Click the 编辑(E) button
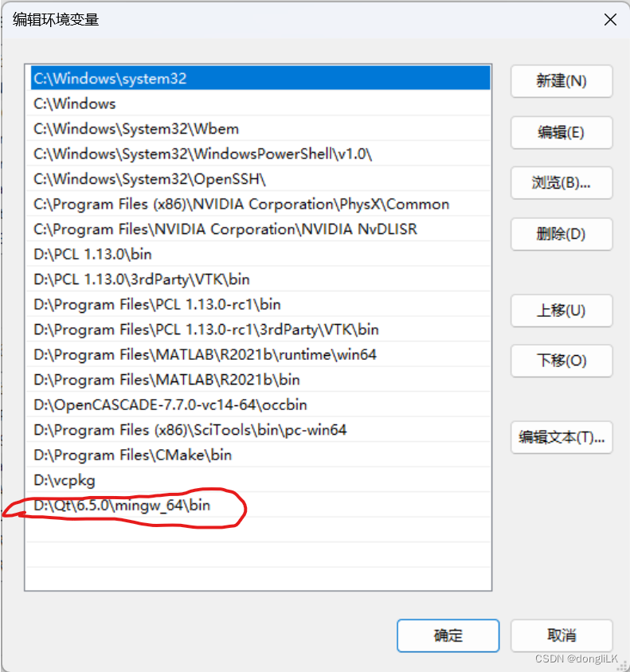This screenshot has height=672, width=630. click(x=562, y=132)
